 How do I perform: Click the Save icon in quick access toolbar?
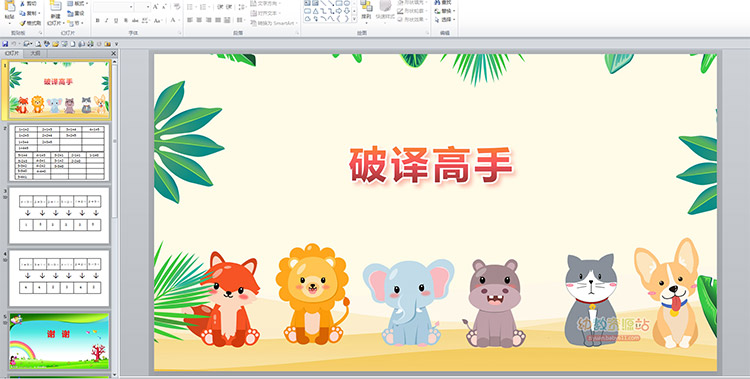(5, 44)
